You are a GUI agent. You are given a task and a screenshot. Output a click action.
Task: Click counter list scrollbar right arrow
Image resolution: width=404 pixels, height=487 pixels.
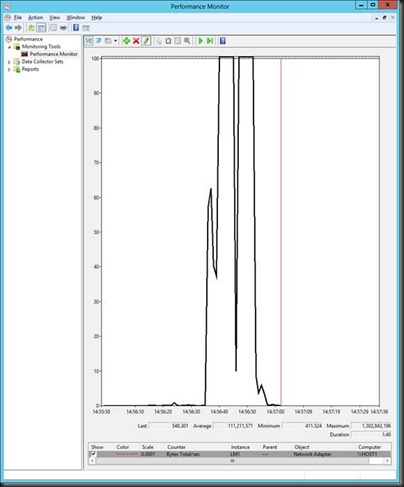pyautogui.click(x=387, y=461)
